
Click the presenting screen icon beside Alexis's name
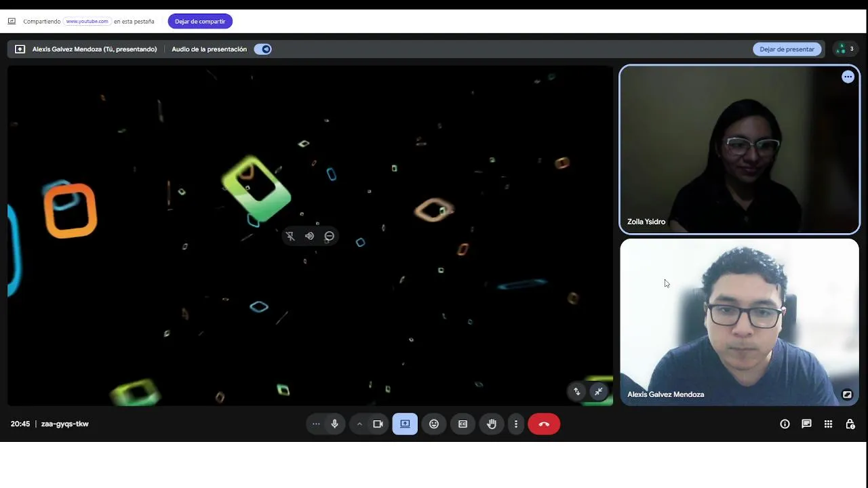pos(20,49)
